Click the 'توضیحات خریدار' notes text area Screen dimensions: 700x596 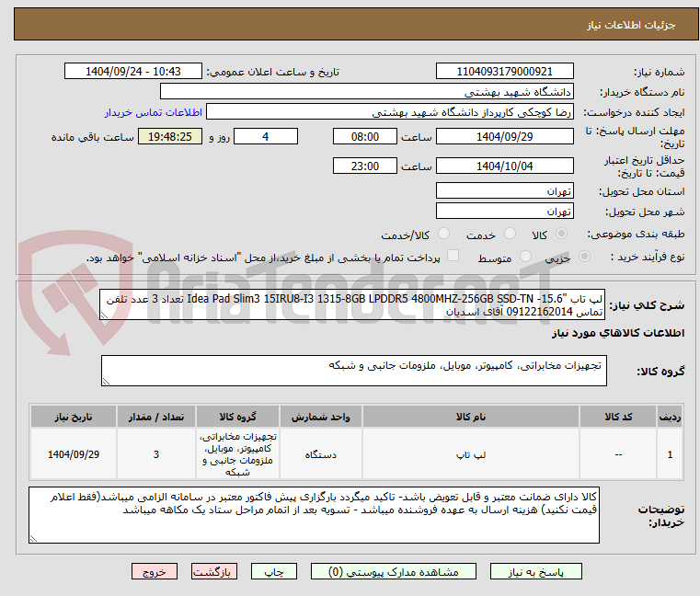click(313, 515)
